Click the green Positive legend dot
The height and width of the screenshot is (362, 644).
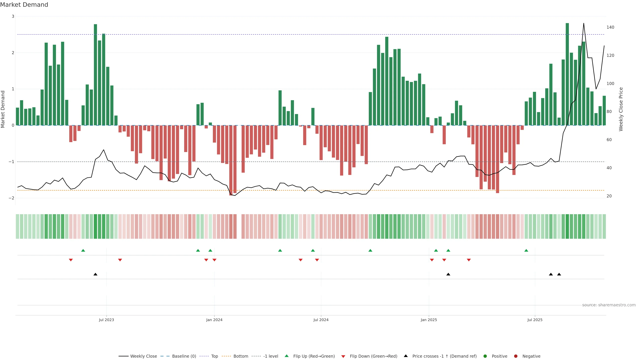pyautogui.click(x=485, y=356)
